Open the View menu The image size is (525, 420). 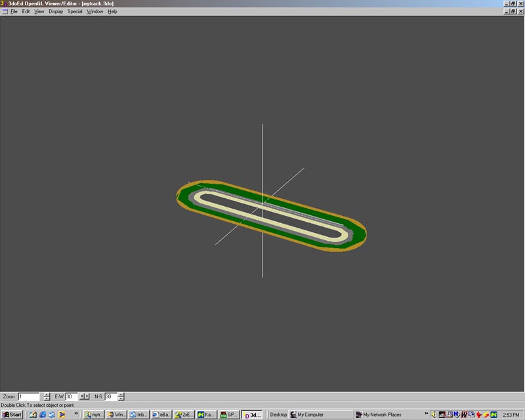(39, 11)
